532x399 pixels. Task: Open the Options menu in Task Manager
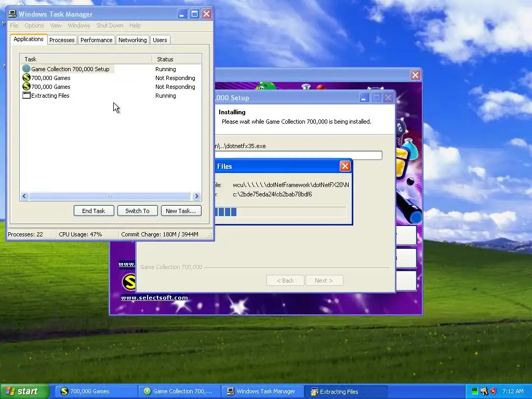coord(34,26)
